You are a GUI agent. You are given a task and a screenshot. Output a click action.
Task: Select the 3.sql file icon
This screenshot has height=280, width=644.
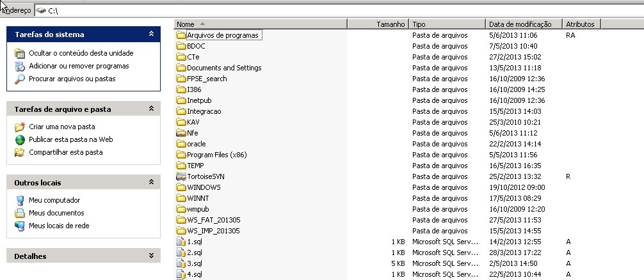pyautogui.click(x=181, y=263)
